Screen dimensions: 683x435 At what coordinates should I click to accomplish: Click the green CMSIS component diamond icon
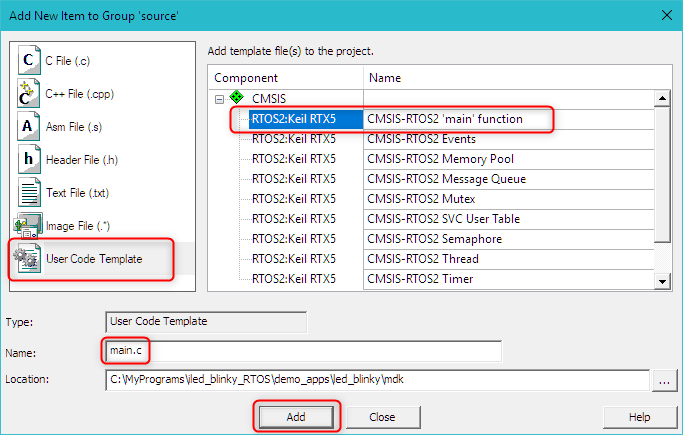click(x=237, y=97)
